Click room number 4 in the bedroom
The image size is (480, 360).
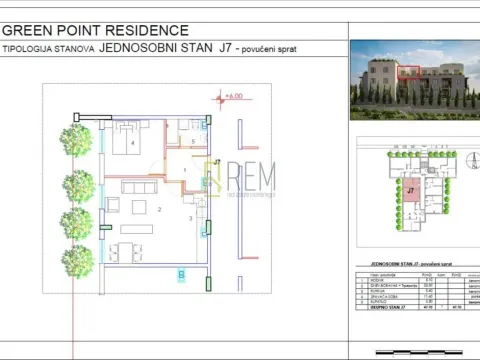pos(133,143)
